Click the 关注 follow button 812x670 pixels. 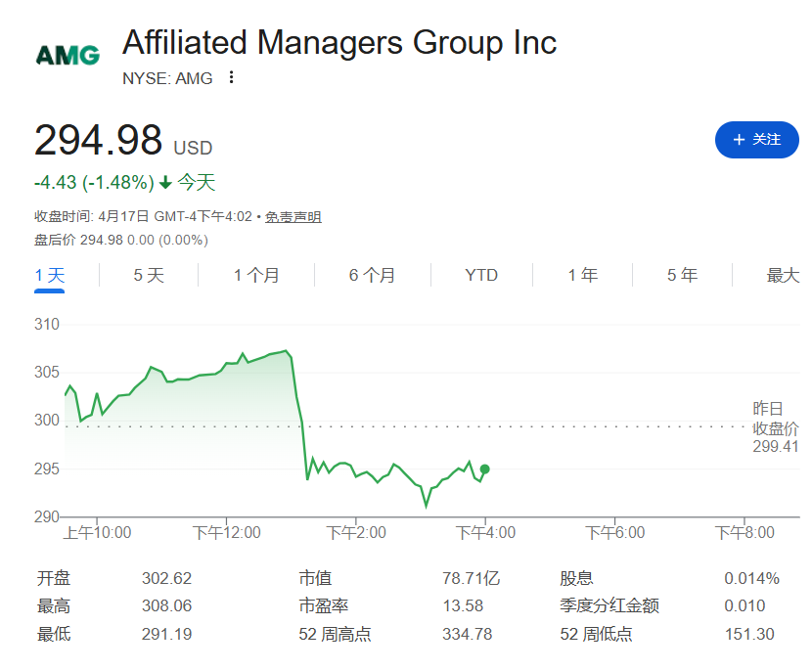point(756,140)
